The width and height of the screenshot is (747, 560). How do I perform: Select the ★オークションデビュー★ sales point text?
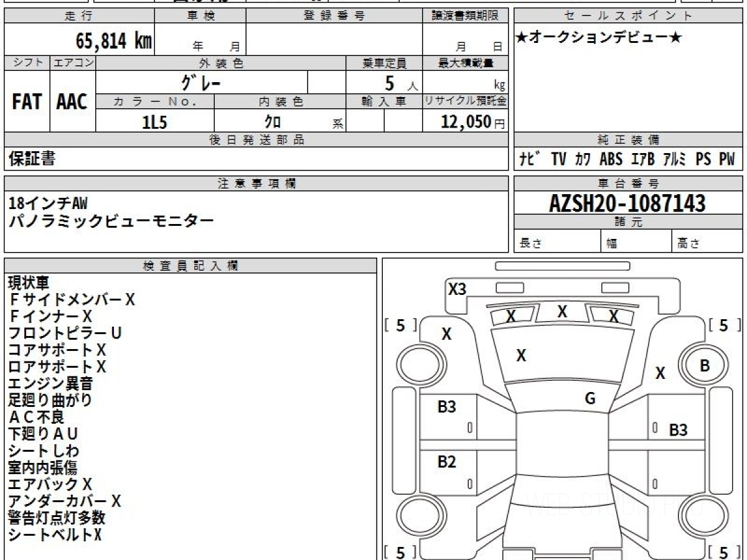599,38
